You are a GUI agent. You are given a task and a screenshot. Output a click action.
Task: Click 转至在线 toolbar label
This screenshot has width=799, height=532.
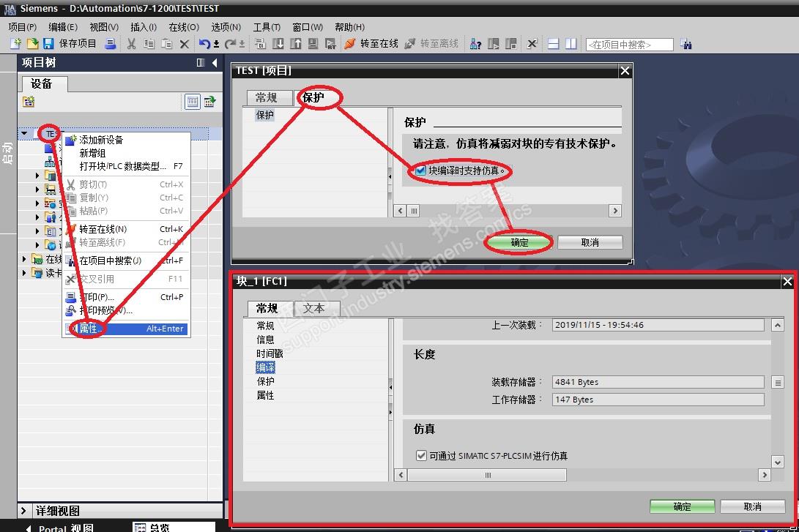click(379, 44)
